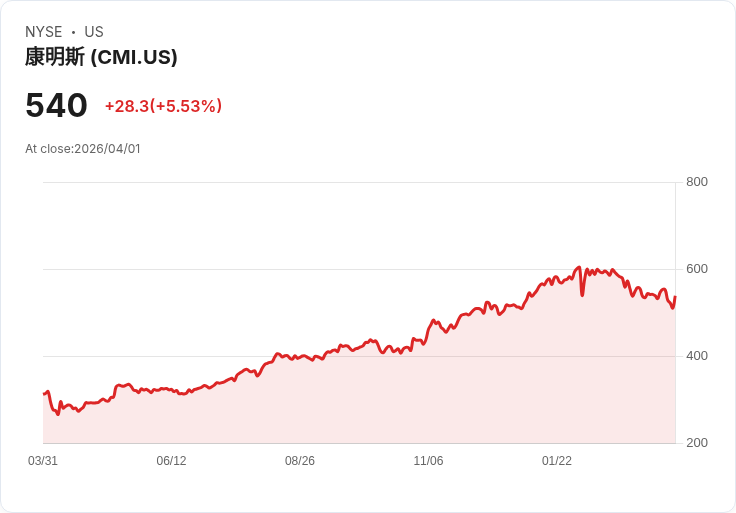The width and height of the screenshot is (736, 513).
Task: Click the sharp dip just after the chart's peak
Action: [x=582, y=294]
